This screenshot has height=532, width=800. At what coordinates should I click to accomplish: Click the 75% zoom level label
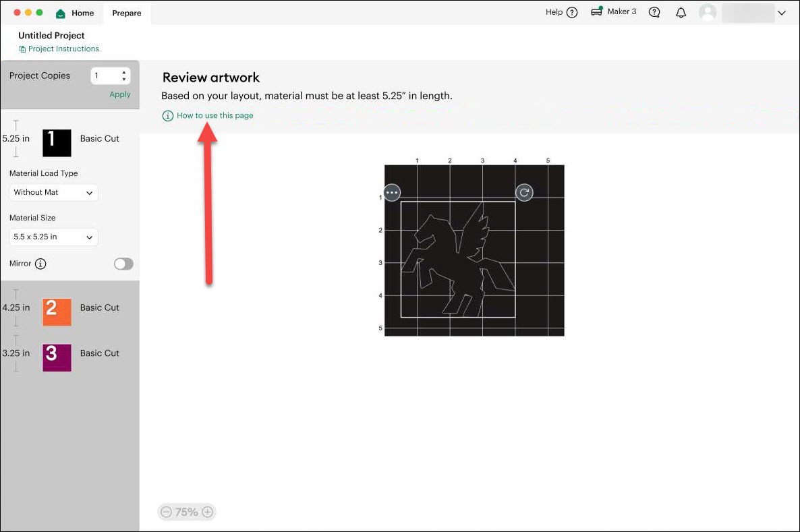(x=187, y=512)
